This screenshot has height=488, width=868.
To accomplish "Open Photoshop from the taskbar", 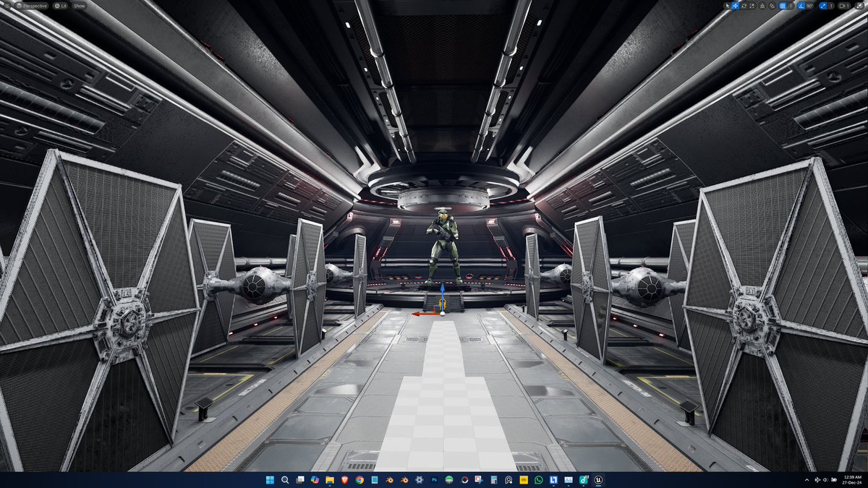I will click(x=434, y=480).
